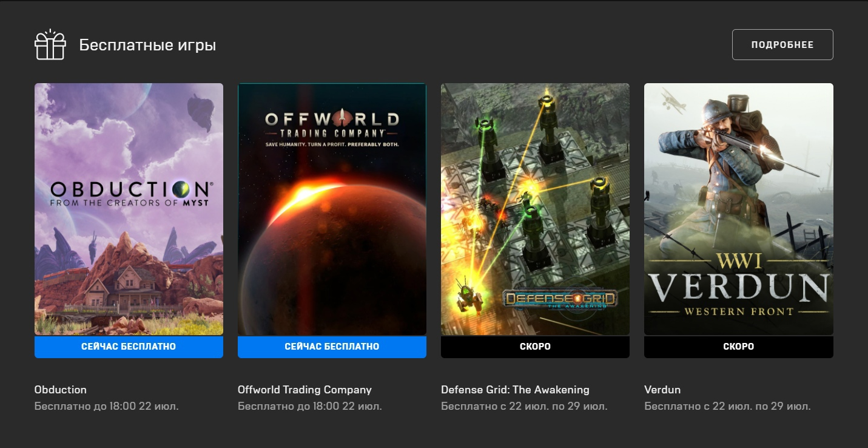Select Verdun's 'Бесплатно с 22 июл. по 29 июл.' text
The image size is (868, 448).
click(727, 406)
